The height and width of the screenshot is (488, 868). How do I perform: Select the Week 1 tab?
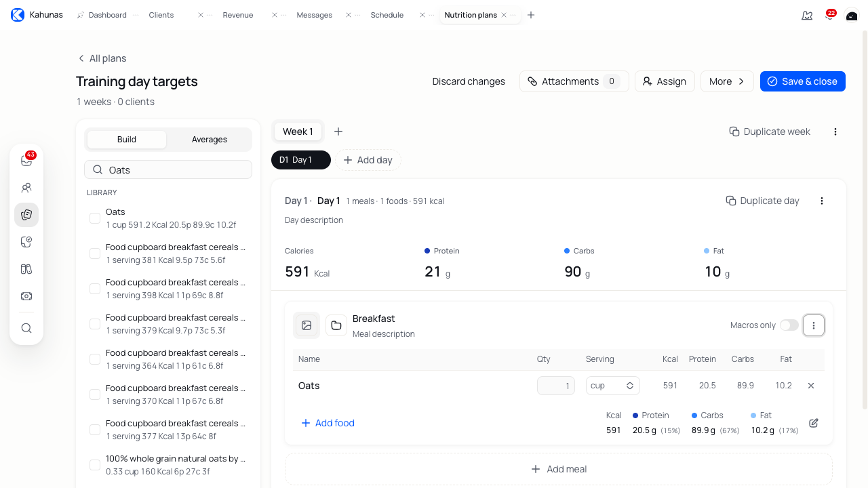pos(298,131)
